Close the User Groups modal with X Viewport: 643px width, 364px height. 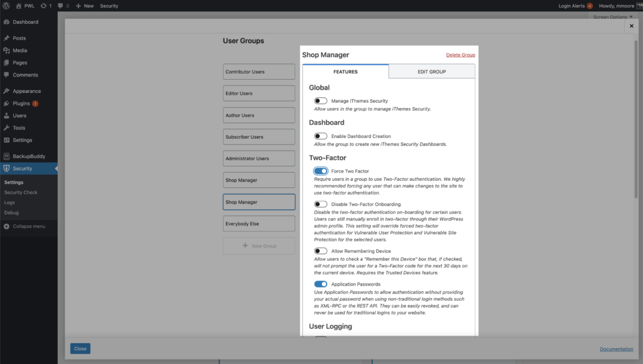(632, 26)
